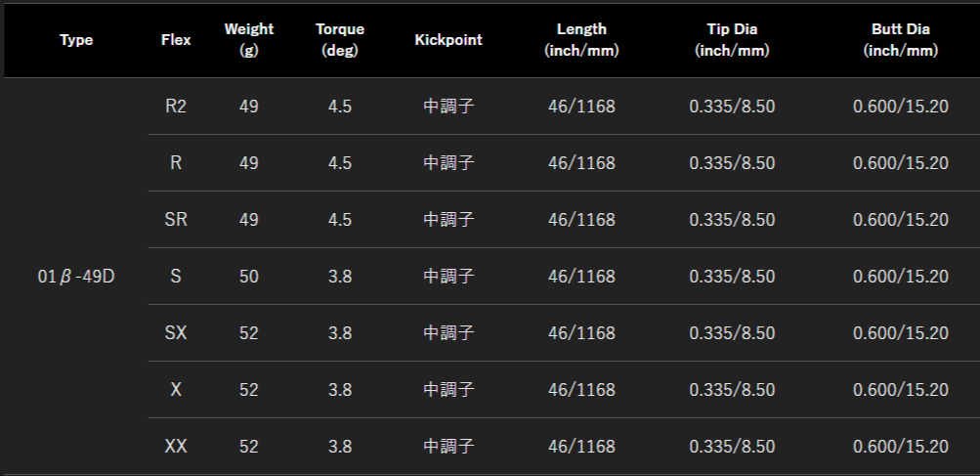Click the X flex cell
980x476 pixels.
pos(176,390)
